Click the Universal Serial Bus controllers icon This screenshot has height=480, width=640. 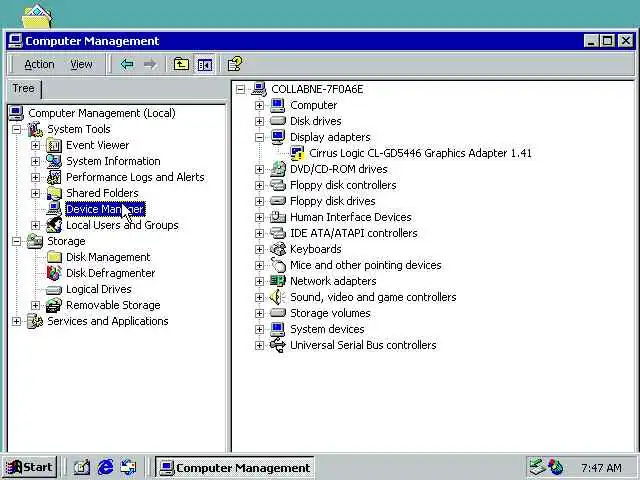coord(278,345)
